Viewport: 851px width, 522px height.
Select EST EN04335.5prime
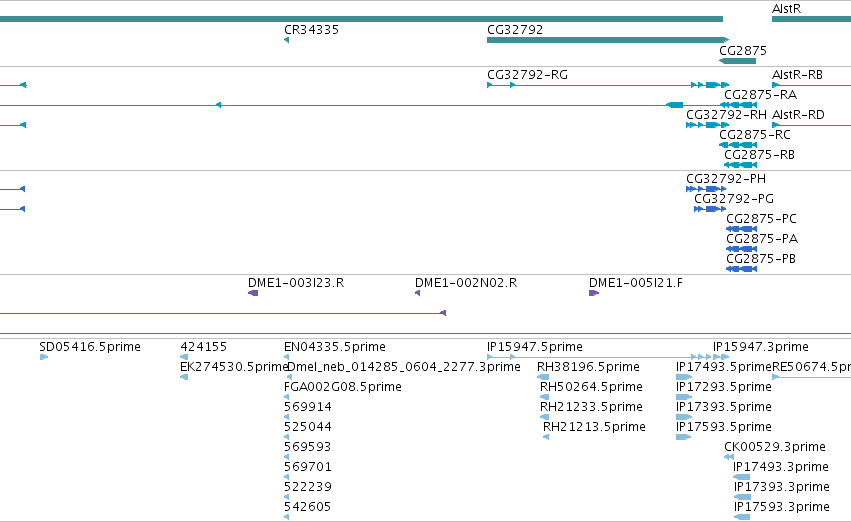pos(334,347)
